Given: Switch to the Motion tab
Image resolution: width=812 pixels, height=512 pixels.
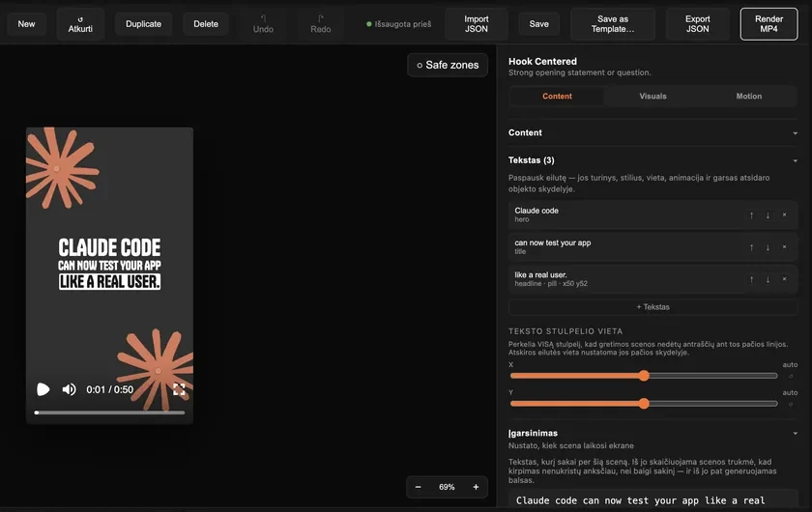Looking at the screenshot, I should (749, 97).
